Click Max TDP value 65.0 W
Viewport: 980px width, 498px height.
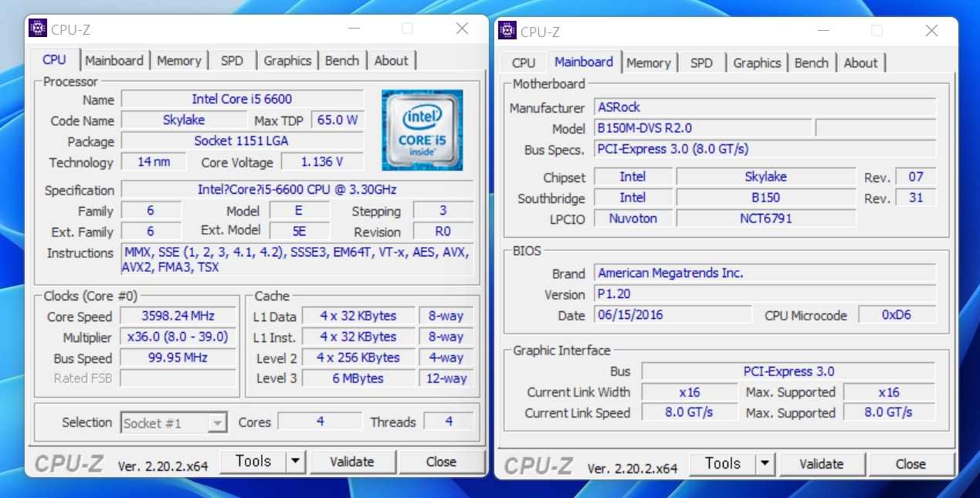point(337,120)
